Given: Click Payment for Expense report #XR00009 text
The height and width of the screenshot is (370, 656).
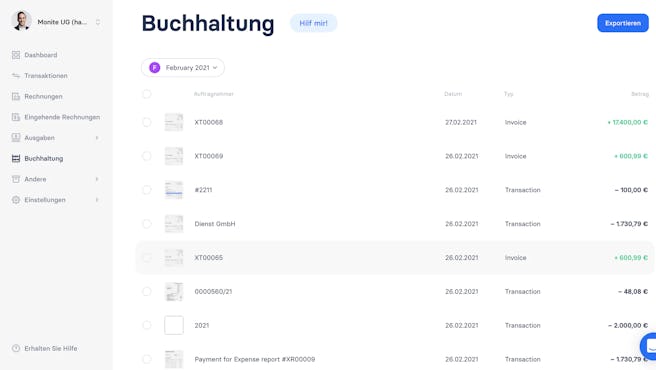Looking at the screenshot, I should click(255, 359).
